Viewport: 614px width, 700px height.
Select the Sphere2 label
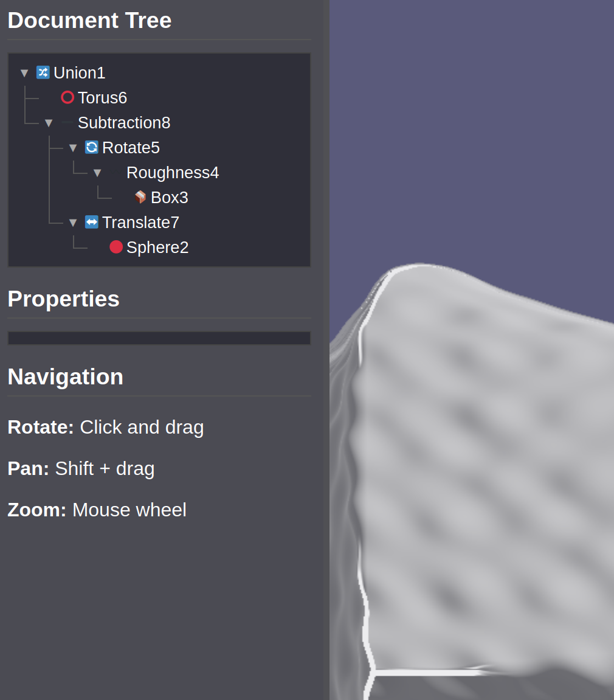[x=157, y=248]
